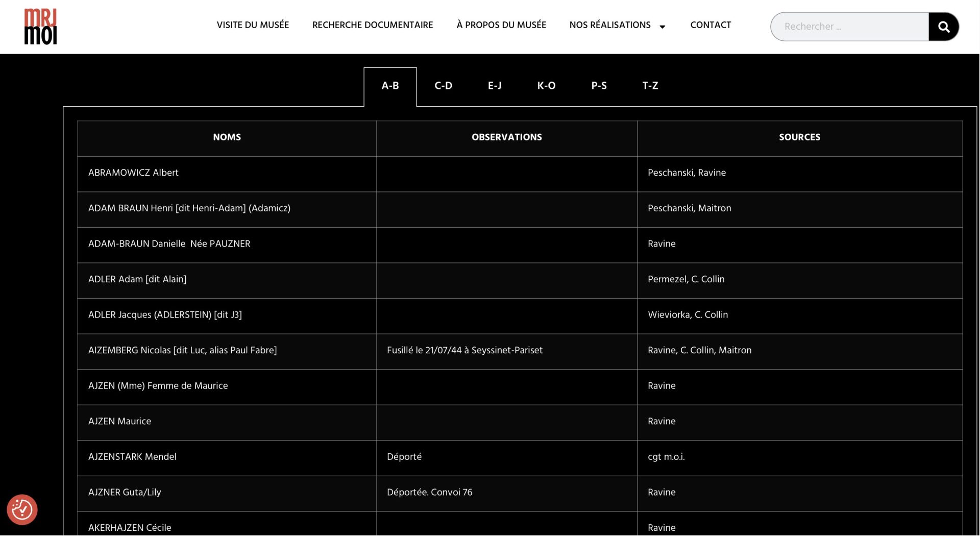Switch to the T-Z names tab
The height and width of the screenshot is (536, 980).
tap(650, 86)
